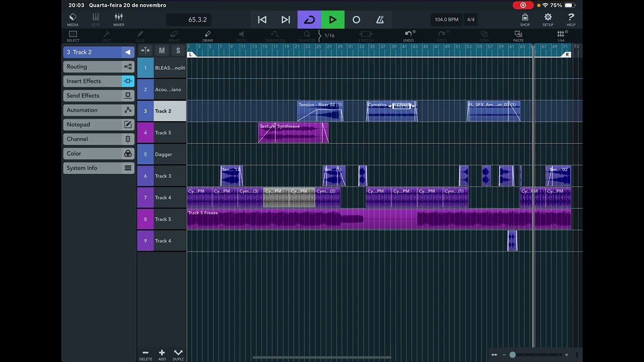644x362 pixels.
Task: Toggle the track list width button
Action: [145, 50]
